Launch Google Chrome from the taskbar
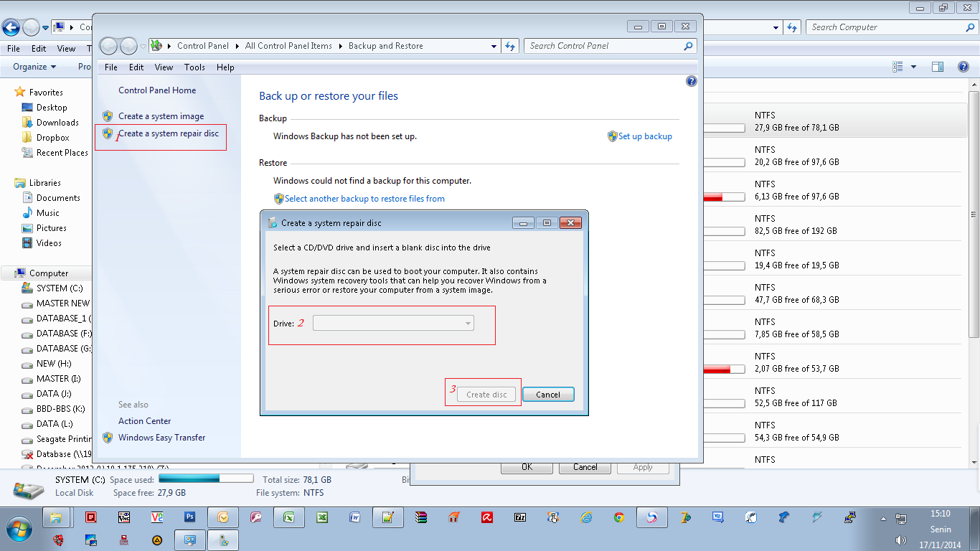 [x=619, y=517]
